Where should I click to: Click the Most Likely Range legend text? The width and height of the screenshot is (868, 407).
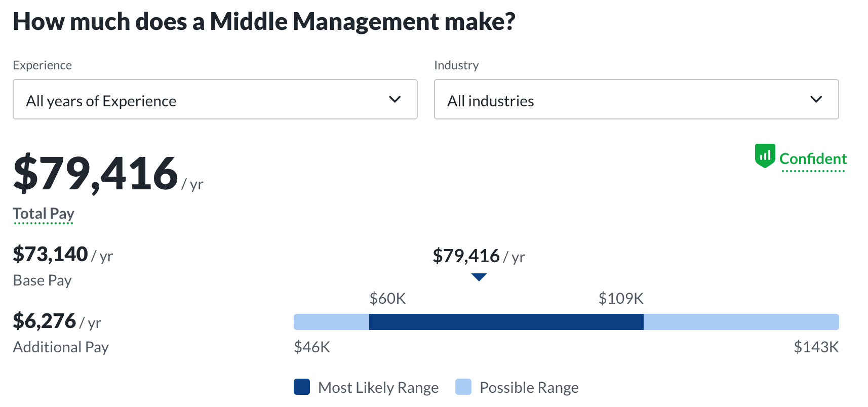point(378,387)
